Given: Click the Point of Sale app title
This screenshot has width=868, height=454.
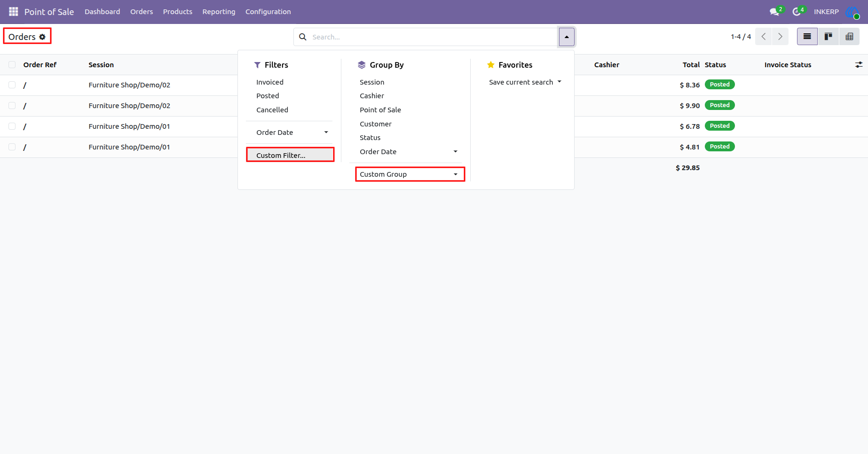Looking at the screenshot, I should 49,12.
